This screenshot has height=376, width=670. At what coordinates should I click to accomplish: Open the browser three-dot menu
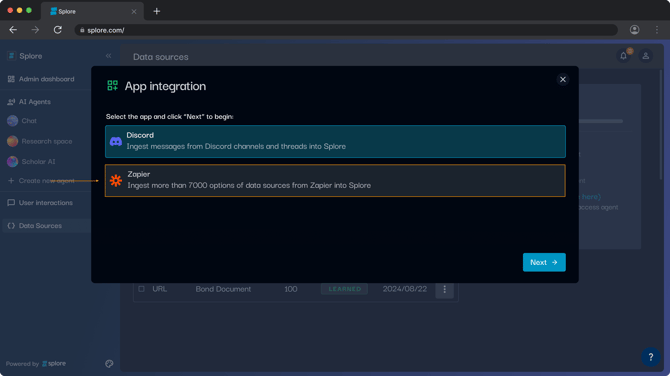coord(657,30)
